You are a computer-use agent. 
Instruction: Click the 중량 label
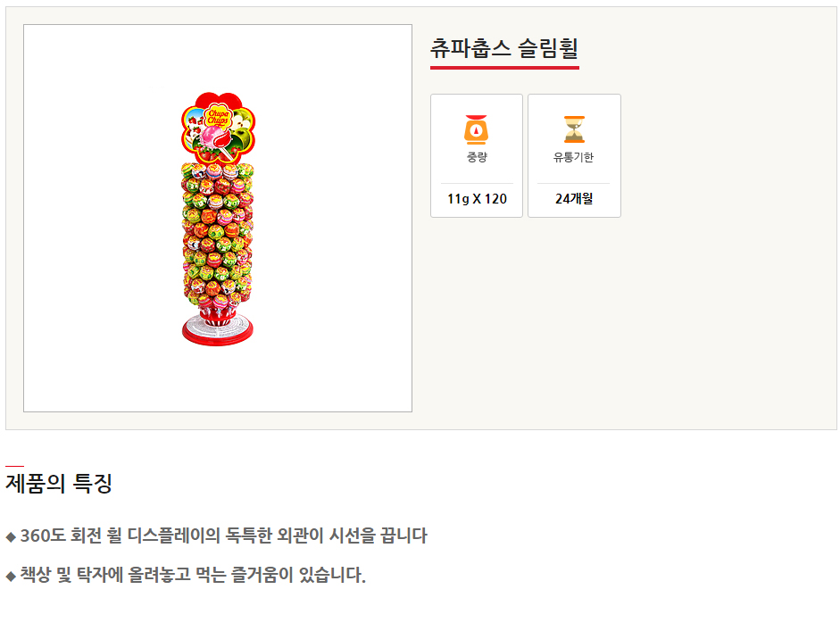477,158
